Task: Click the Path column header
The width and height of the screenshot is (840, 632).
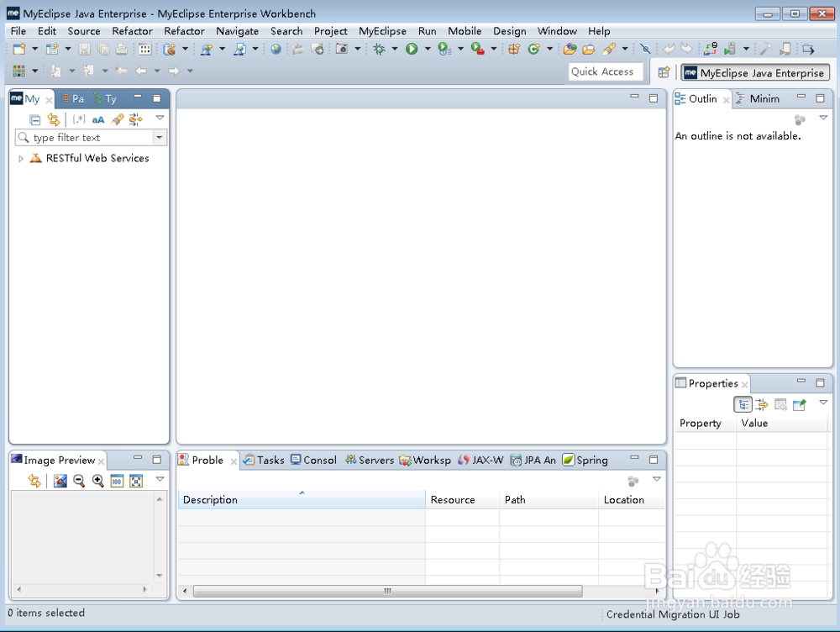Action: 549,499
